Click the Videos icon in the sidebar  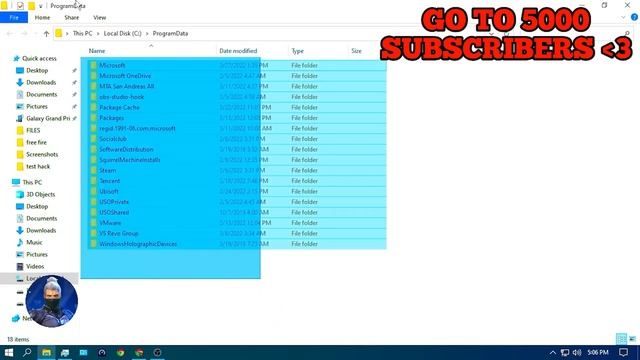point(20,267)
